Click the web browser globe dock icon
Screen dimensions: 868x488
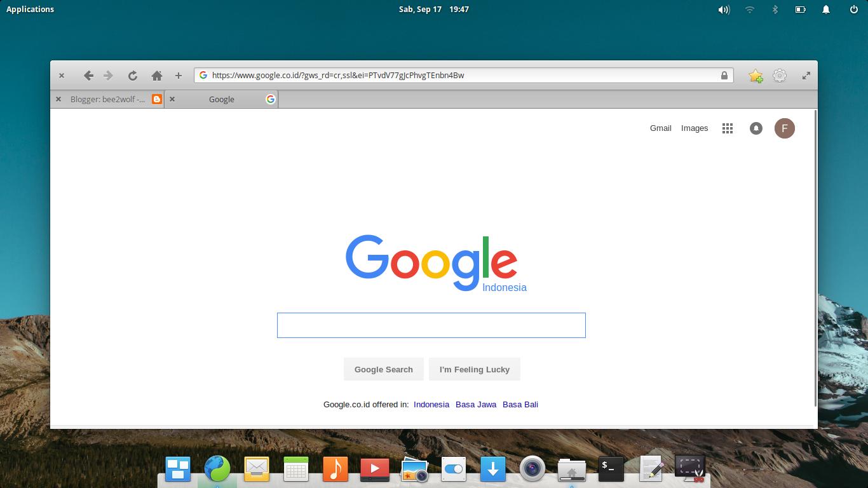click(217, 469)
